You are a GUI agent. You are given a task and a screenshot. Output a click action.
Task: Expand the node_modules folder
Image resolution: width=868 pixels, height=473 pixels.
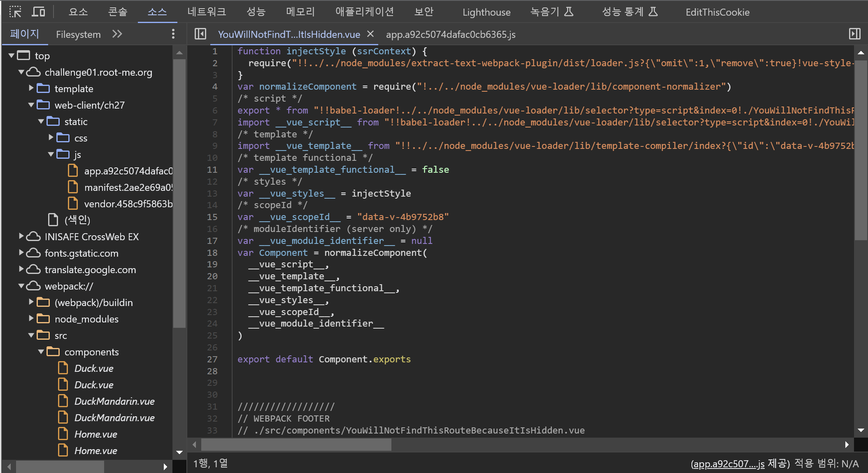point(31,318)
